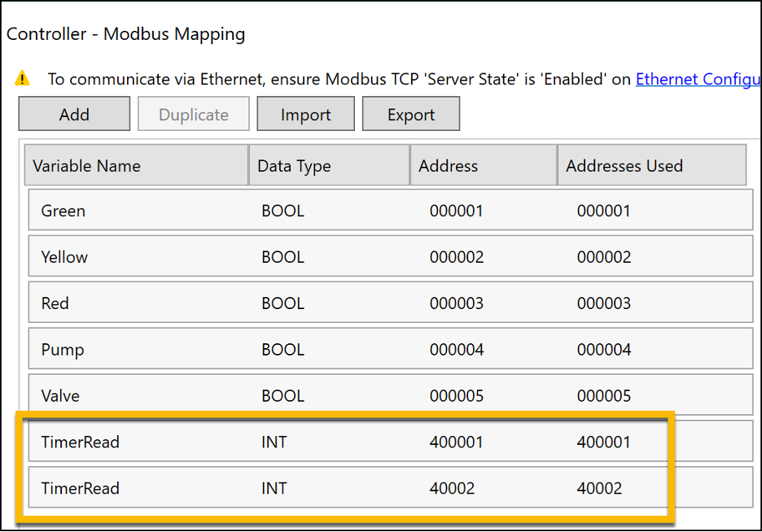Image resolution: width=762 pixels, height=532 pixels.
Task: Select TimerRead name in the 40002 row
Action: click(x=81, y=489)
